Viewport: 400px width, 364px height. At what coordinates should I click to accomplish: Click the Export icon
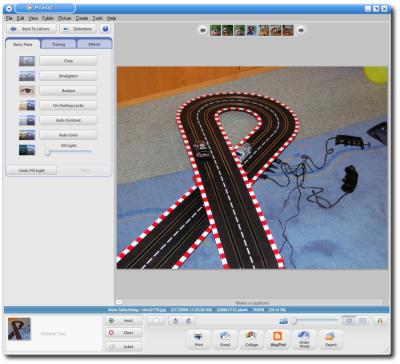coord(331,339)
